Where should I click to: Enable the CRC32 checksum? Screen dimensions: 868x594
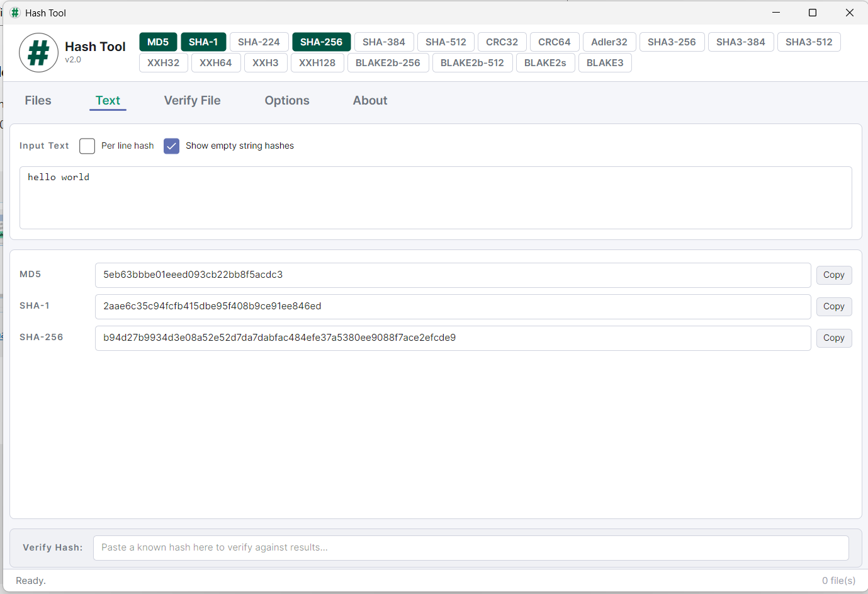tap(502, 42)
